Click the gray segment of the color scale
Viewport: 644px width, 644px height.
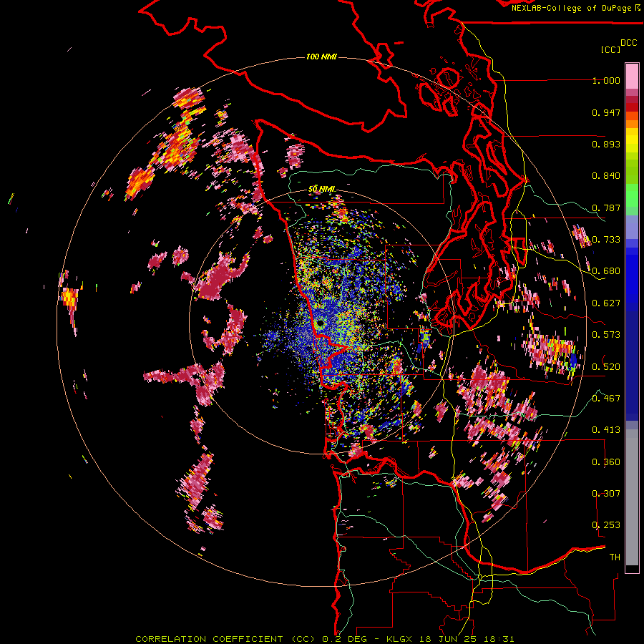pos(632,497)
